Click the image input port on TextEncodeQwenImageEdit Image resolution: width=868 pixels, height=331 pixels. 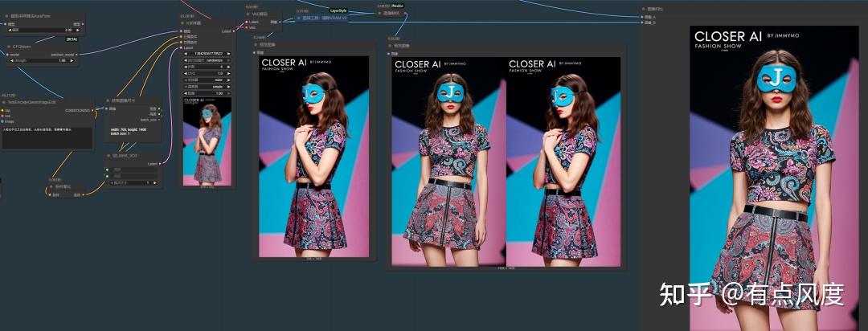[x=2, y=121]
